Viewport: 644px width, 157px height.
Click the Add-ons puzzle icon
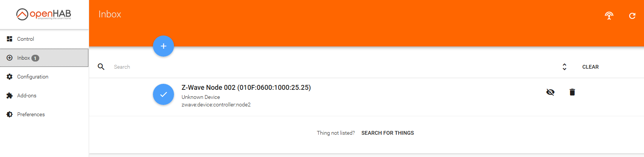pyautogui.click(x=9, y=95)
